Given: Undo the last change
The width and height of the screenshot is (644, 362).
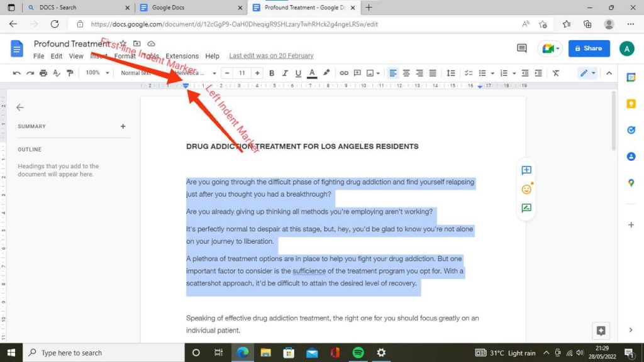Looking at the screenshot, I should point(17,72).
